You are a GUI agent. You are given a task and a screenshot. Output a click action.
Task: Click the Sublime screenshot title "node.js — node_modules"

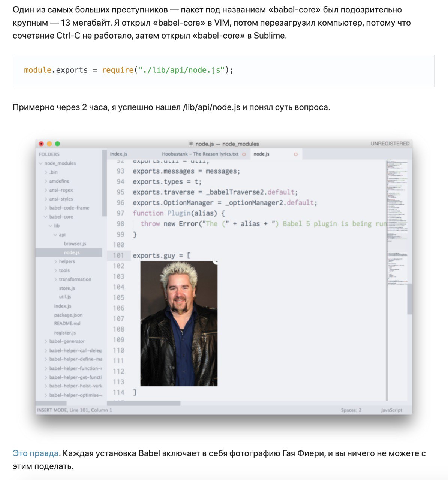[x=227, y=144]
